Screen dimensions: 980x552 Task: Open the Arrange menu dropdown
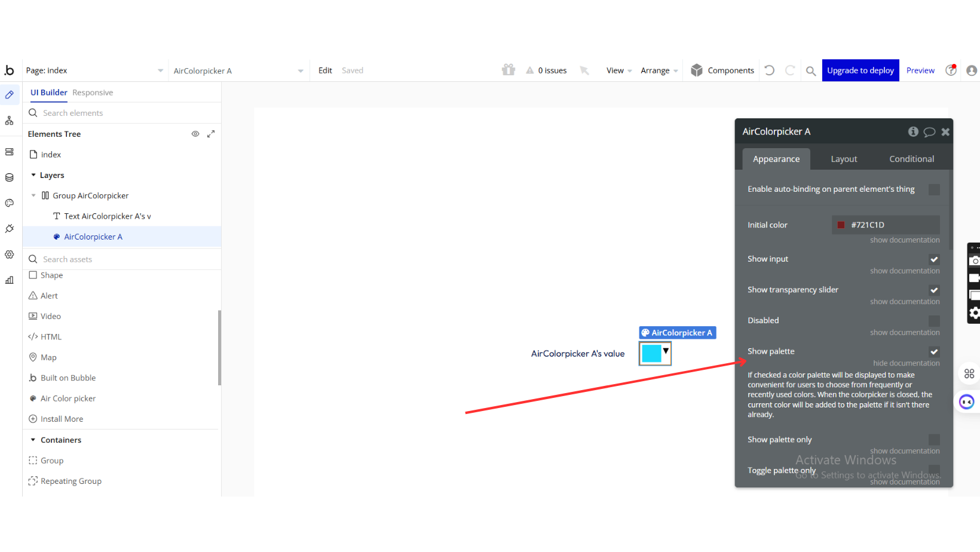pos(659,70)
